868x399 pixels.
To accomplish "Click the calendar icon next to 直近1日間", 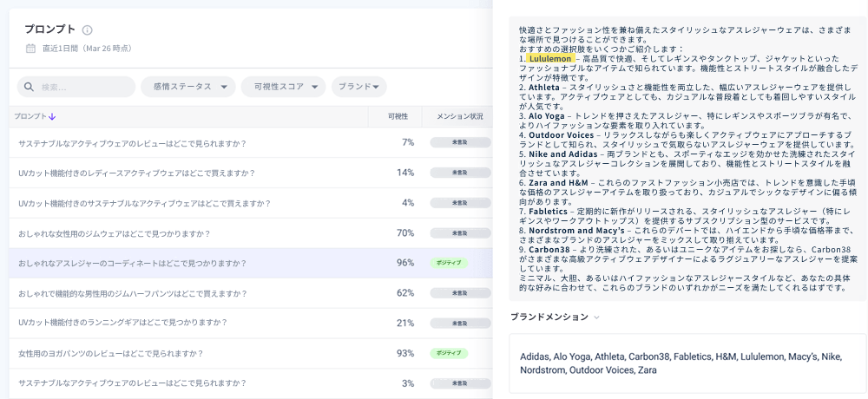I will (31, 49).
